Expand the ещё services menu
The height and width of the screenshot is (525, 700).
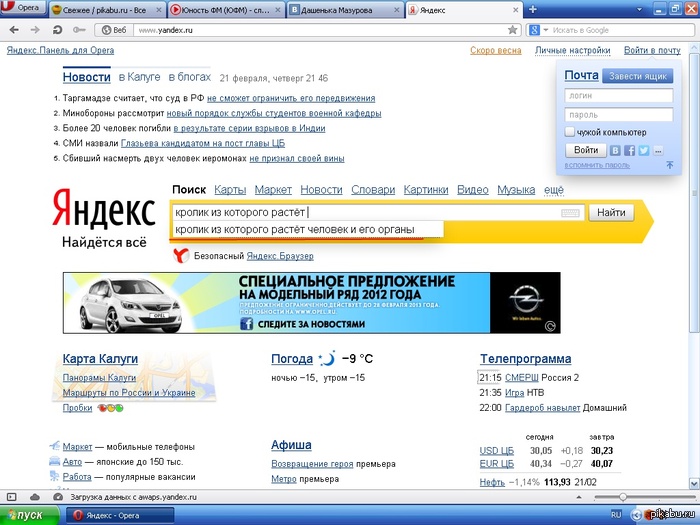click(554, 190)
